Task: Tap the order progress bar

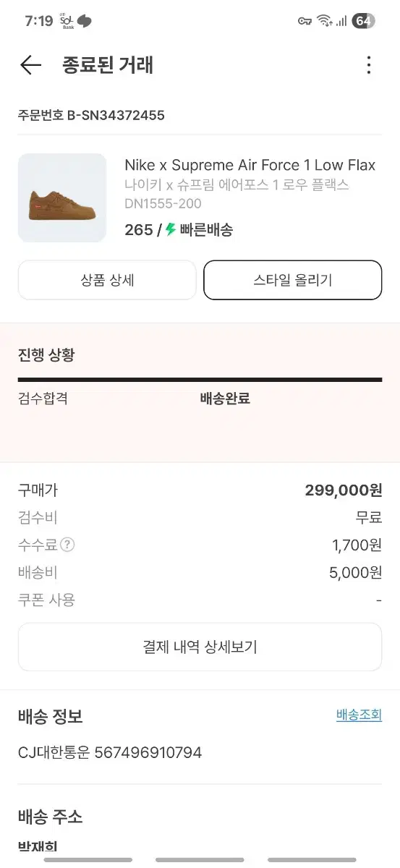Action: point(200,379)
